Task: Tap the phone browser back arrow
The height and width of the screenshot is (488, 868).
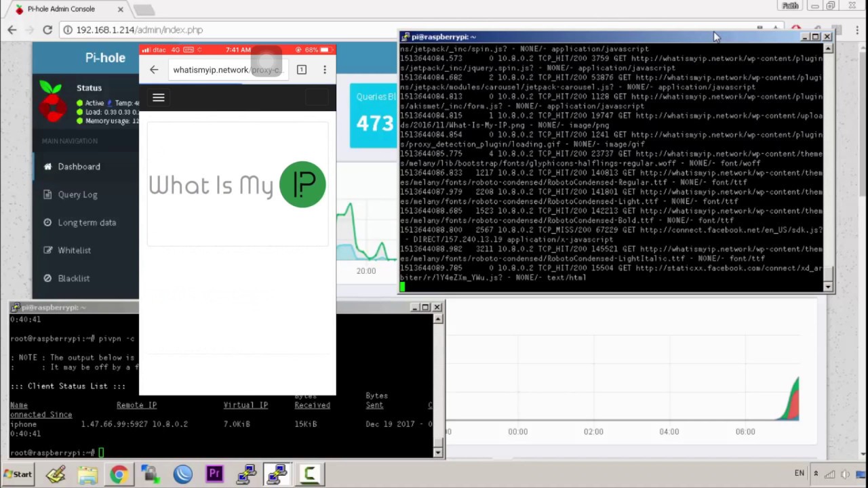Action: click(154, 70)
